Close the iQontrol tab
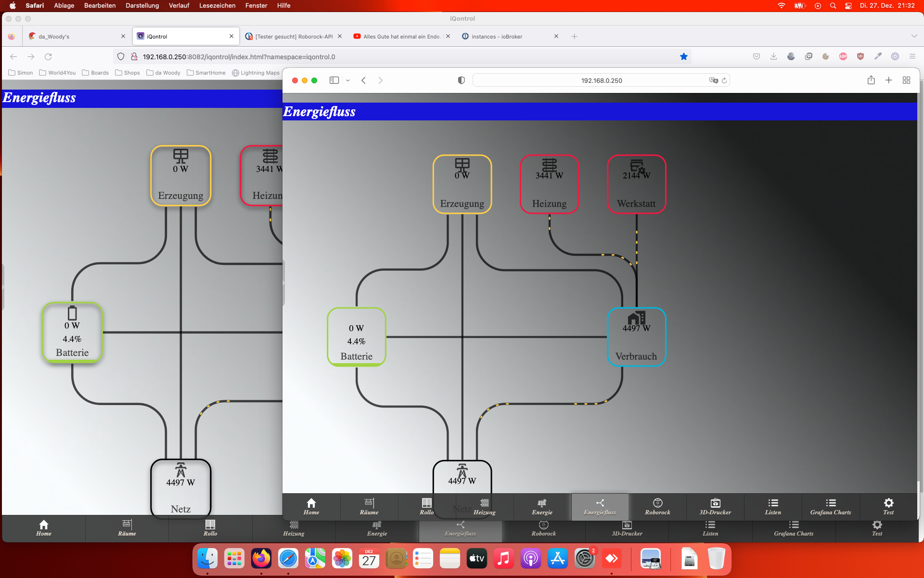Viewport: 924px width, 578px height. pos(231,36)
